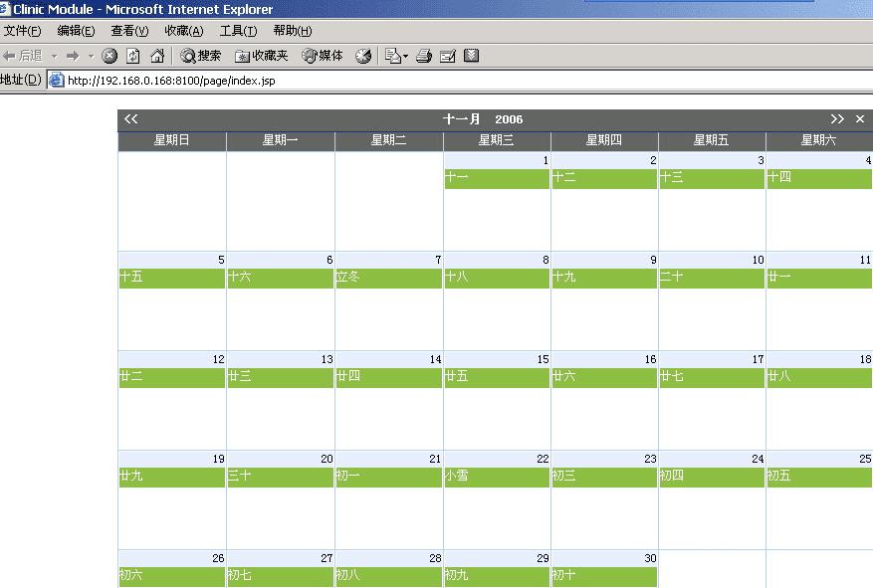
Task: Open the 收藏(A) menu
Action: [184, 31]
